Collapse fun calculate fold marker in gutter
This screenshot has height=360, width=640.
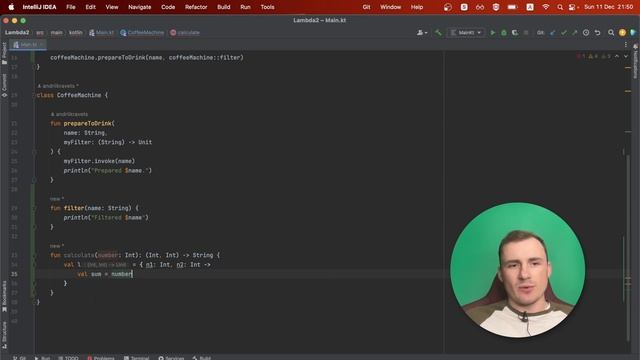(34, 255)
